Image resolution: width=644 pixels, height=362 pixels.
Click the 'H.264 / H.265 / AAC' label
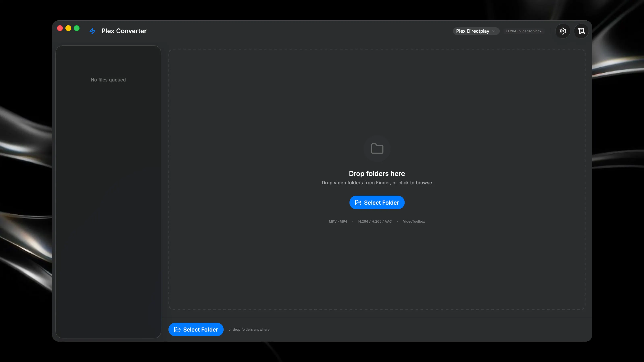(x=375, y=221)
